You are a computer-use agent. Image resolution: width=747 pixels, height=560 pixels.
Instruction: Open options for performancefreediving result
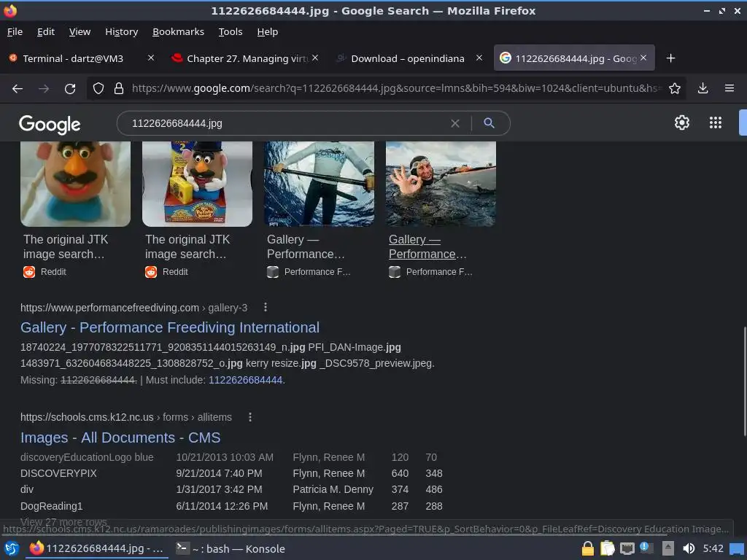[x=266, y=308]
